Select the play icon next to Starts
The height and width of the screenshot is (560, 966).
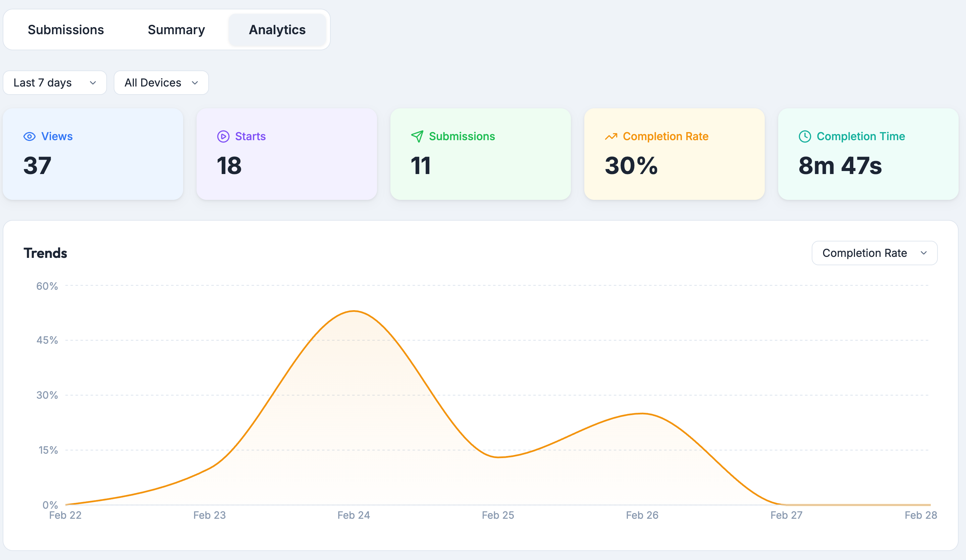(223, 136)
